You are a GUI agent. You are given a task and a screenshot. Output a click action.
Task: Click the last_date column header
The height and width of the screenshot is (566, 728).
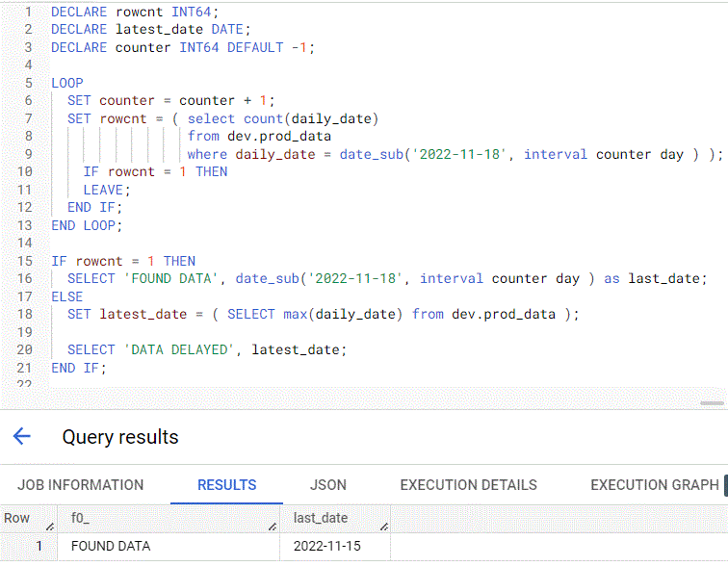[335, 518]
